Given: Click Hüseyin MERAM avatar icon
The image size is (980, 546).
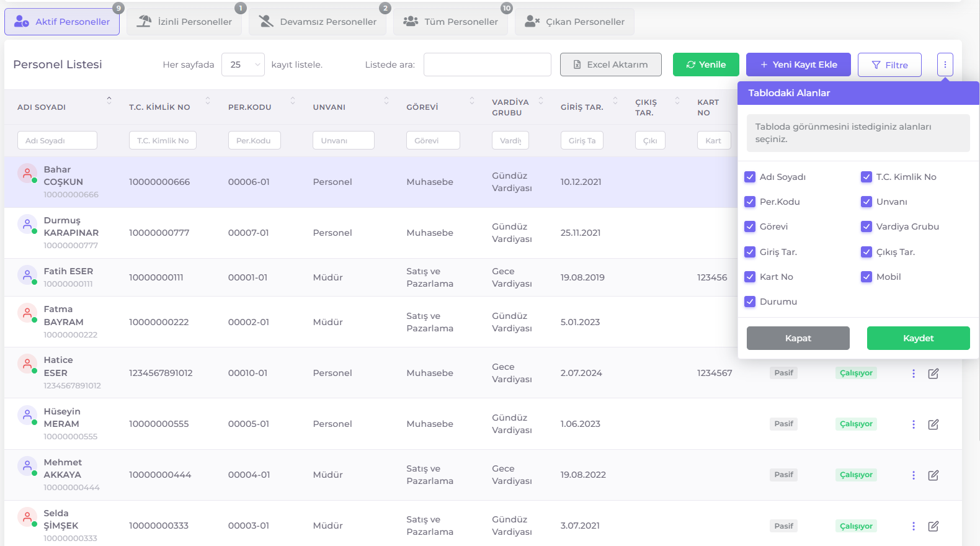Looking at the screenshot, I should pos(27,415).
